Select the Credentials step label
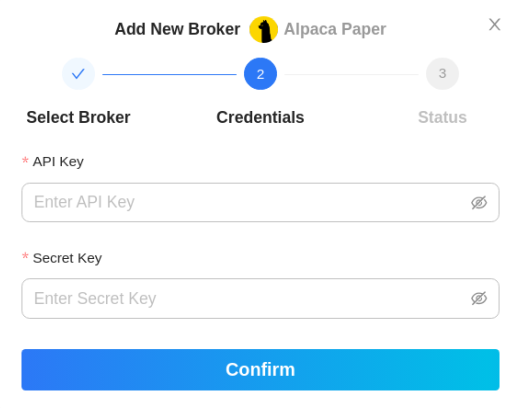Screen dimensions: 519x408 click(260, 117)
